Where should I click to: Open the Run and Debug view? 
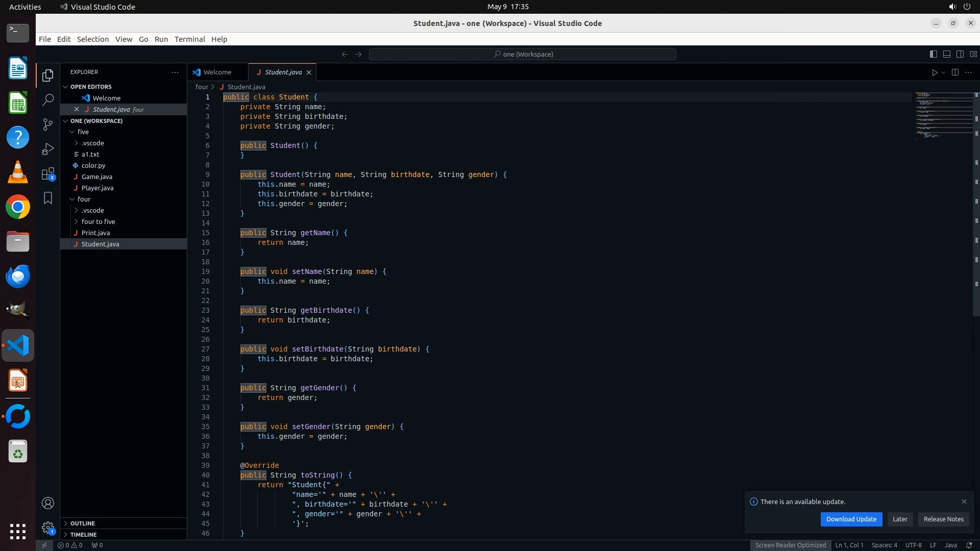coord(48,149)
